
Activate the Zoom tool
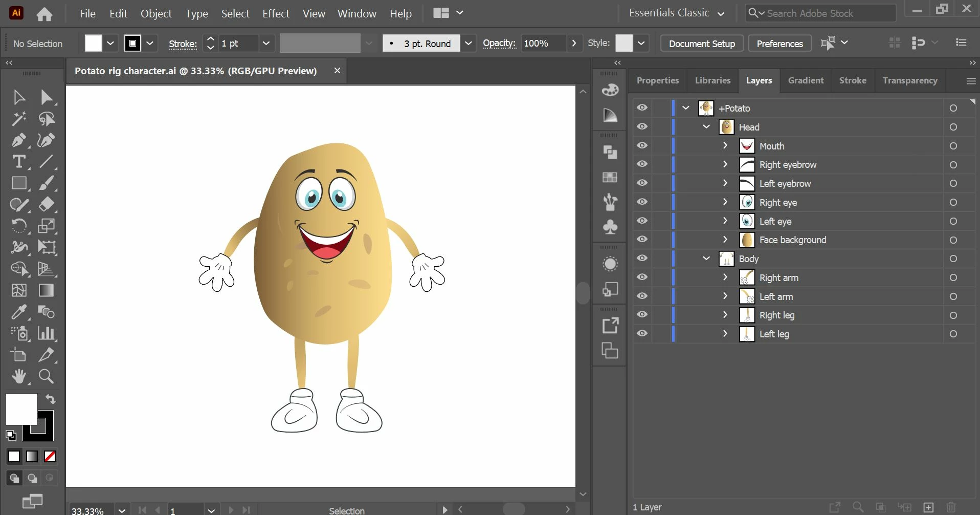pyautogui.click(x=46, y=377)
